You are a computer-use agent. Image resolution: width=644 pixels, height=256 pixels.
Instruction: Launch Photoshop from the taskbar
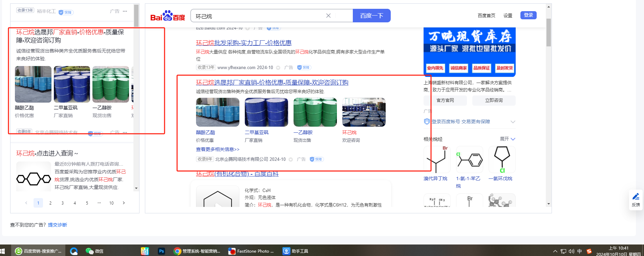pyautogui.click(x=161, y=251)
